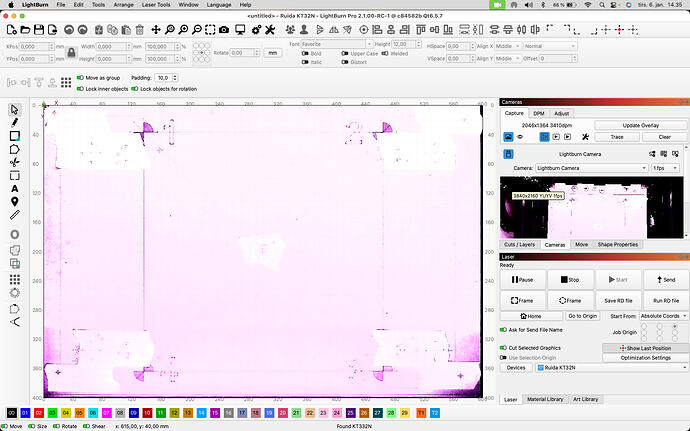Select the Measure ruler tool
The width and height of the screenshot is (690, 431).
(15, 215)
